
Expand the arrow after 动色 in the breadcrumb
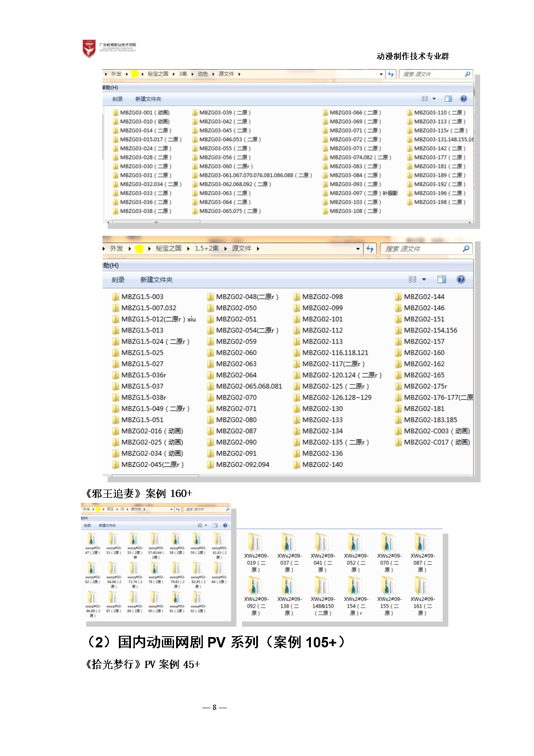coord(213,74)
